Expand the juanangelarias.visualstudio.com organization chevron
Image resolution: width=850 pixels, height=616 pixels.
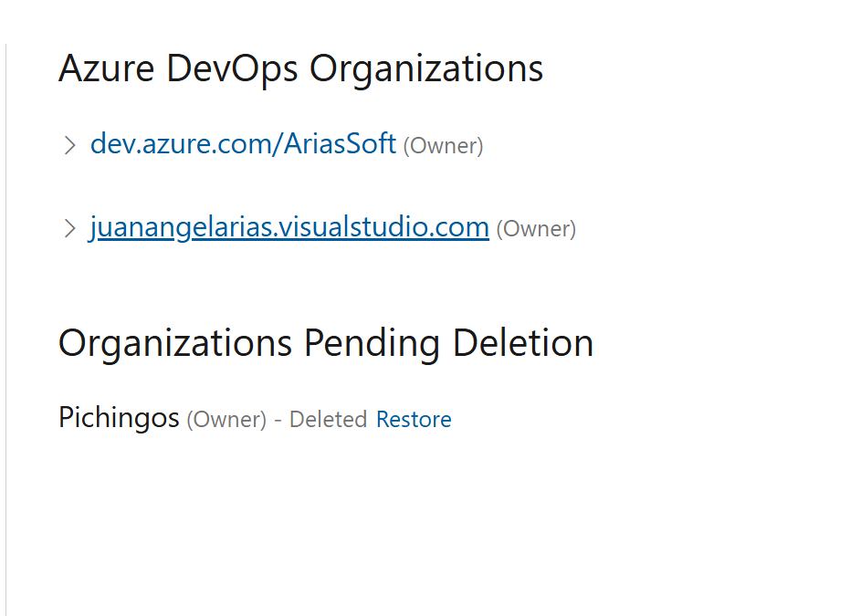tap(69, 228)
